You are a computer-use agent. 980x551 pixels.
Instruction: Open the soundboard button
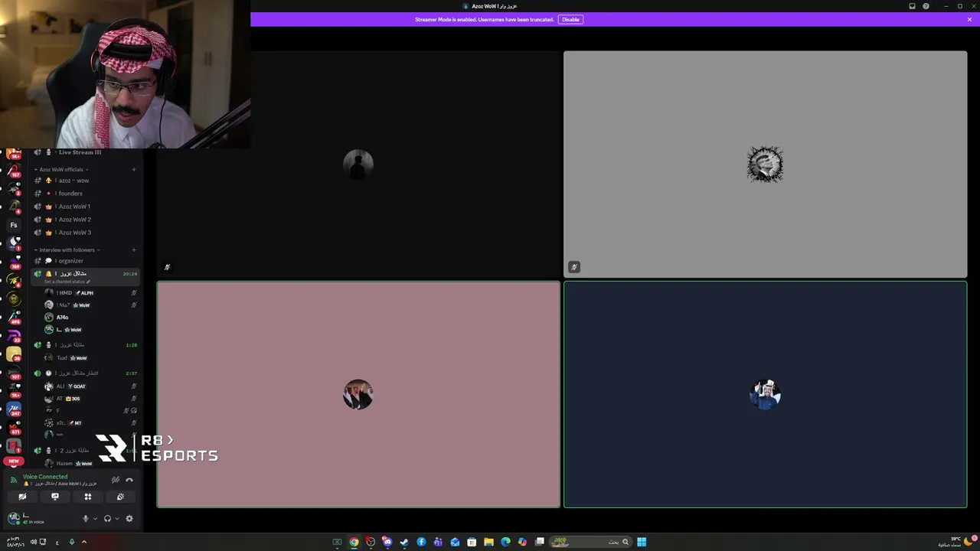[x=120, y=497]
